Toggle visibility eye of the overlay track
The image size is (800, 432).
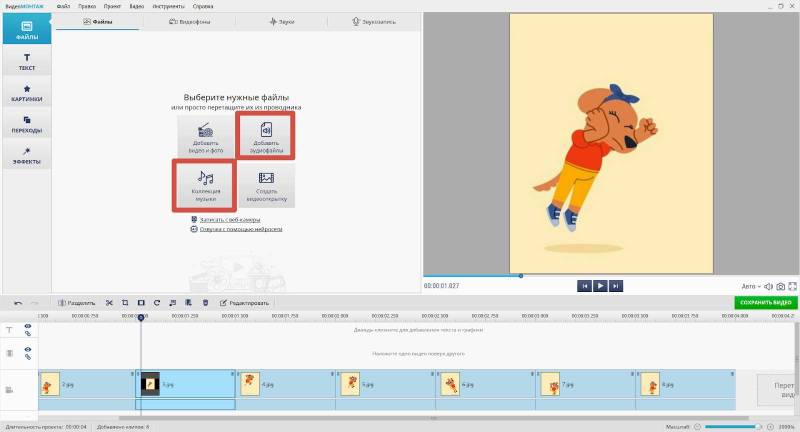click(x=28, y=349)
